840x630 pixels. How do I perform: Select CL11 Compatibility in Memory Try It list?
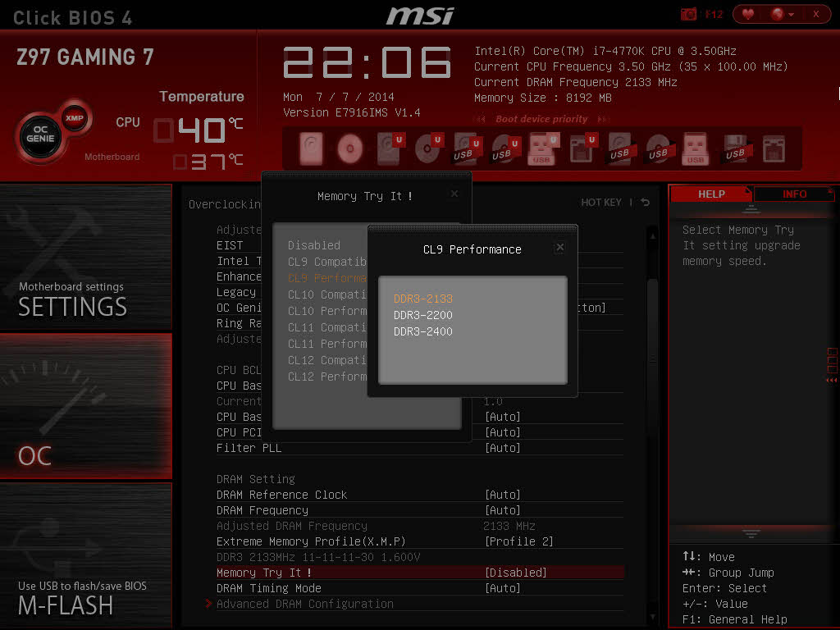[327, 327]
